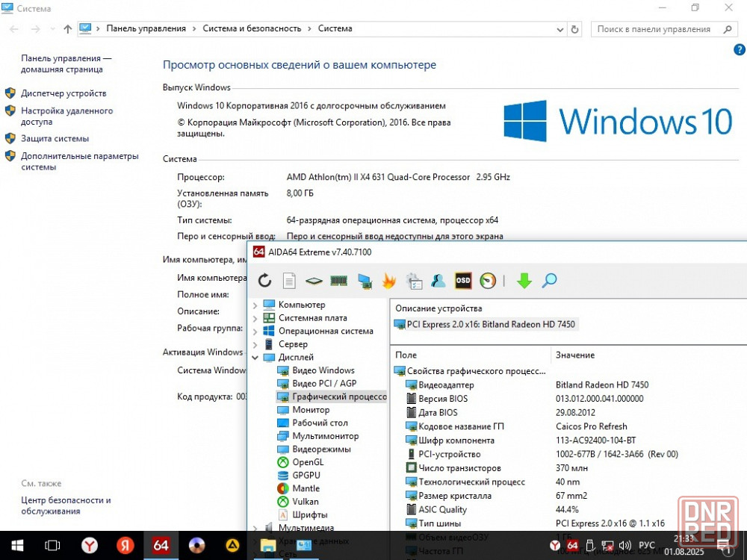Expand the Компьютер tree node
Viewport: 747px width, 560px height.
[x=255, y=305]
